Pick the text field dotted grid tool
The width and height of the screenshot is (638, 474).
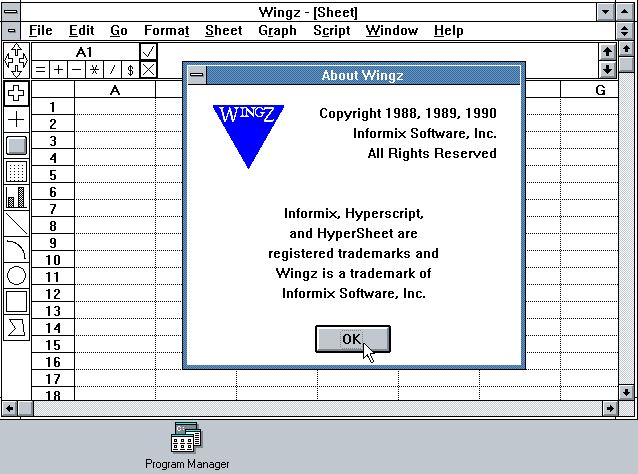point(16,171)
